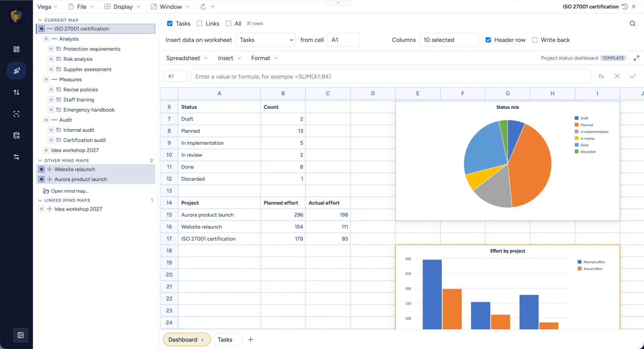Click the search magnifier icon
This screenshot has height=349, width=644.
pyautogui.click(x=632, y=23)
